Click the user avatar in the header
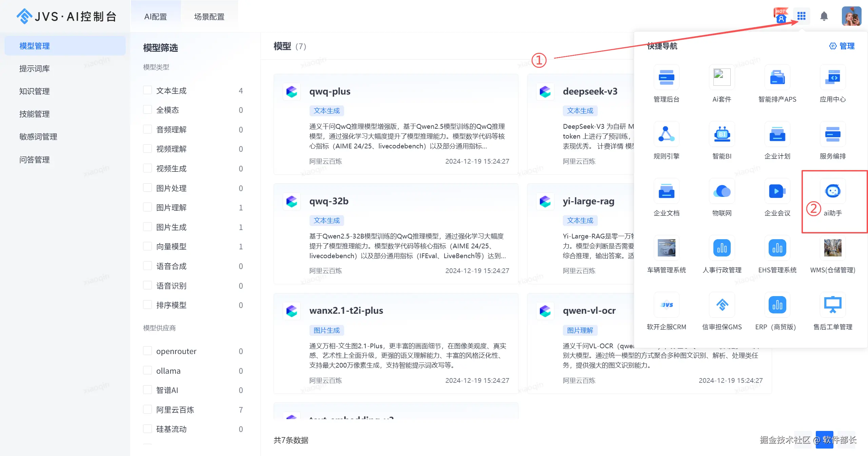This screenshot has width=868, height=456. [851, 16]
